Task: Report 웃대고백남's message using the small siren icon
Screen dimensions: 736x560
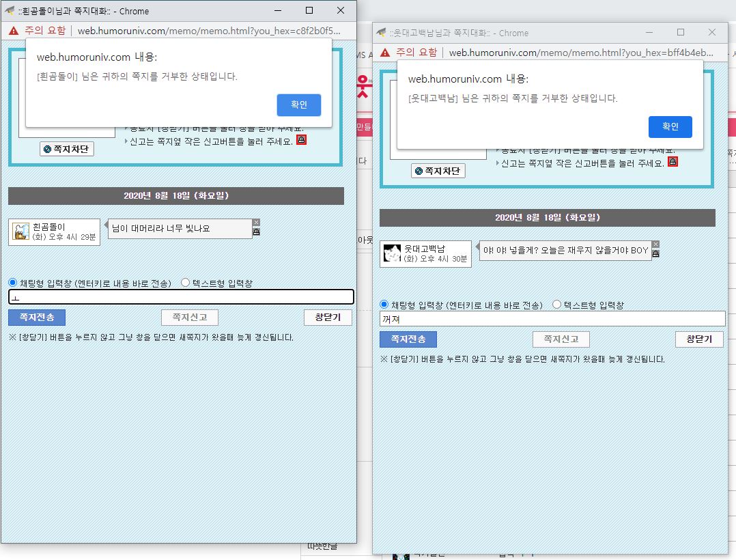Action: coord(655,254)
